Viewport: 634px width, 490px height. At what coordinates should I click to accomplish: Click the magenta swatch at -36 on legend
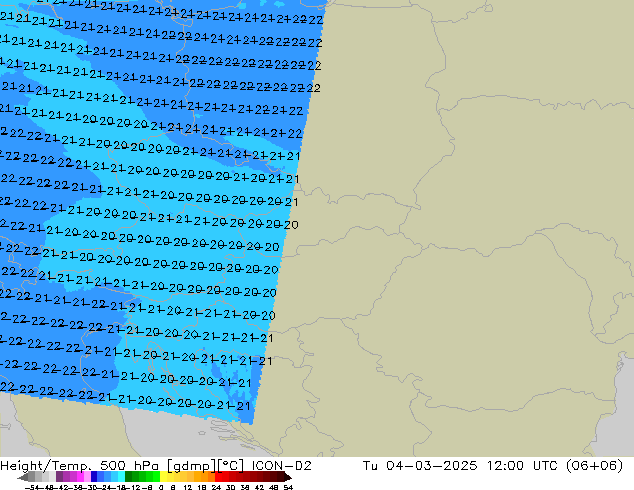tap(80, 477)
